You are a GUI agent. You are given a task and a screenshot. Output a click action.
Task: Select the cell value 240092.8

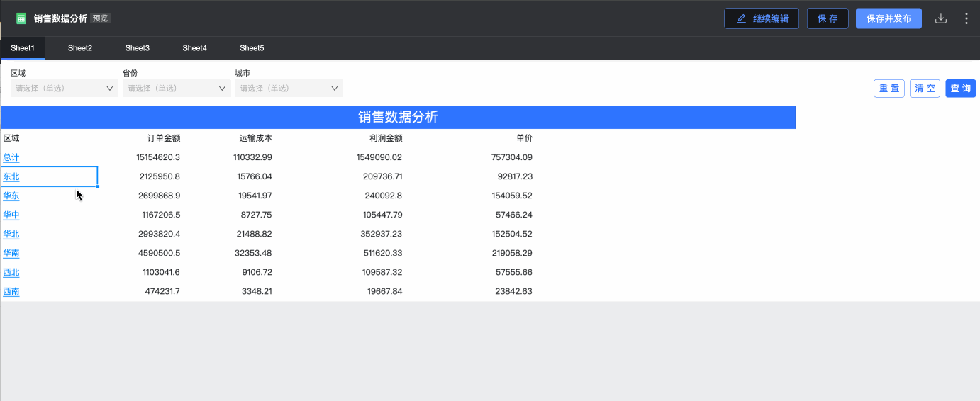[x=384, y=196]
